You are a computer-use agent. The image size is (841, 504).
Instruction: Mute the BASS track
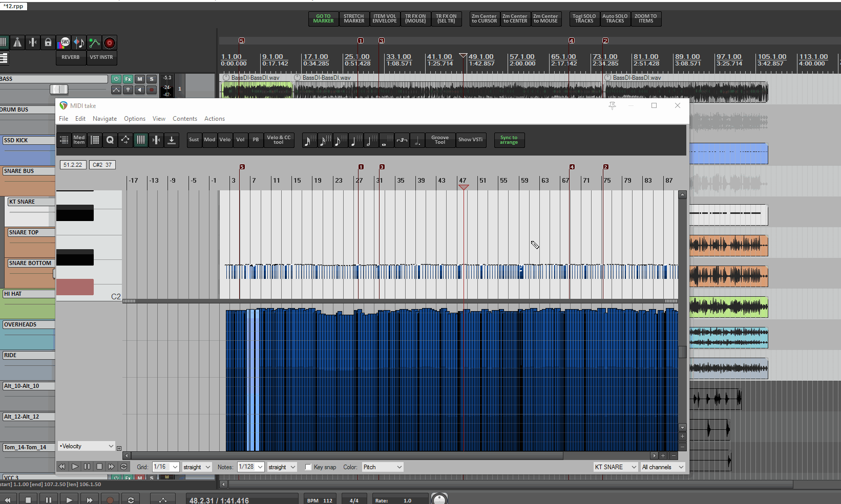point(139,79)
